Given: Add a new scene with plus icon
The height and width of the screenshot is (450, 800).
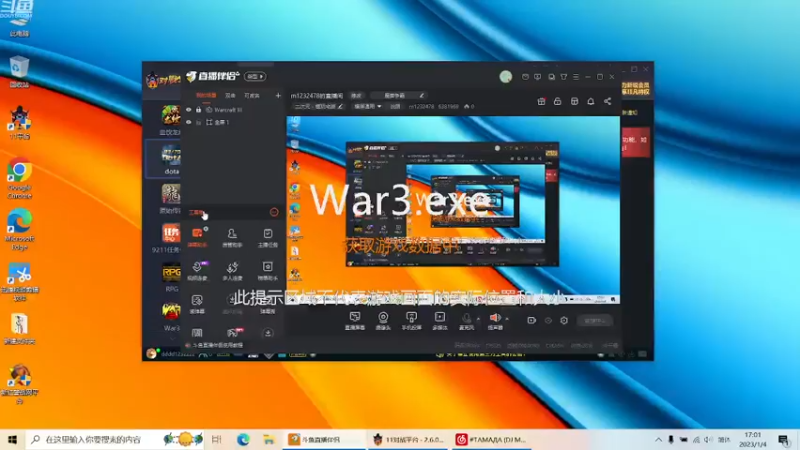Looking at the screenshot, I should click(x=278, y=95).
